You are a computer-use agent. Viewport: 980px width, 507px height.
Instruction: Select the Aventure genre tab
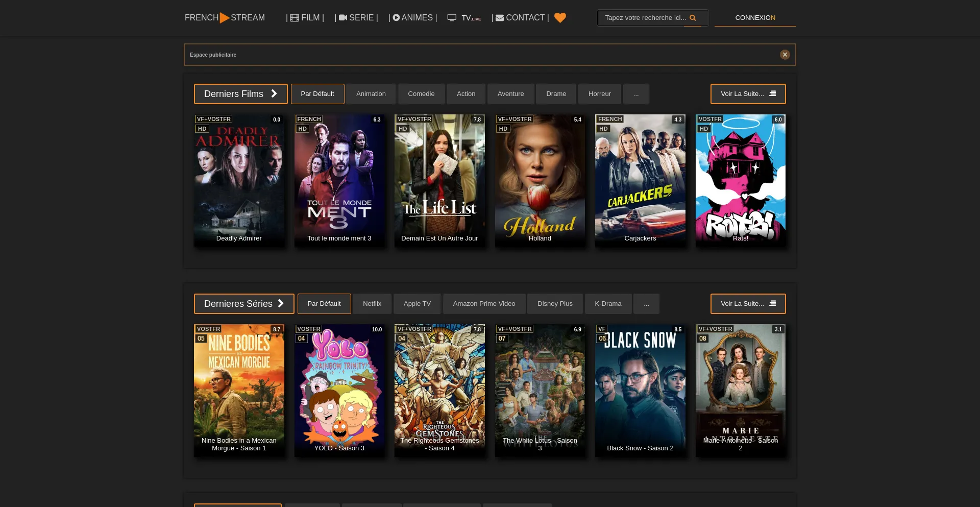pyautogui.click(x=511, y=94)
